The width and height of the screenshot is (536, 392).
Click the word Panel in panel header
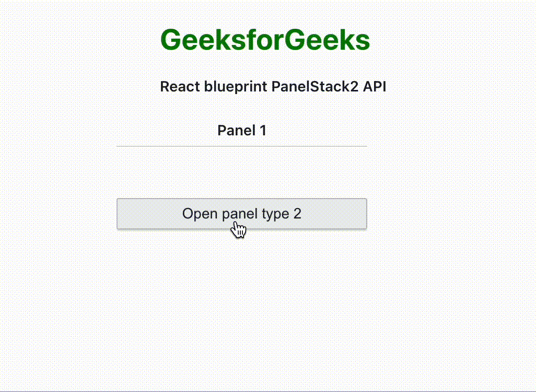[237, 130]
